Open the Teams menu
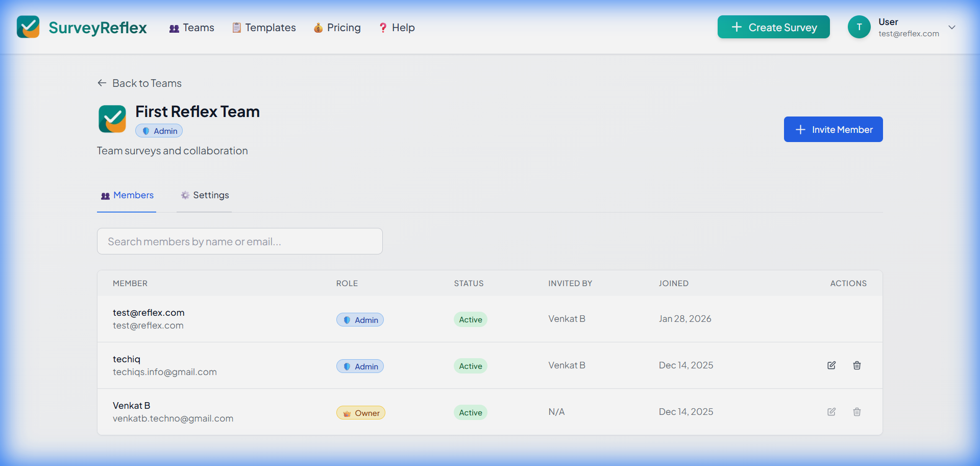Viewport: 980px width, 466px height. [192, 28]
